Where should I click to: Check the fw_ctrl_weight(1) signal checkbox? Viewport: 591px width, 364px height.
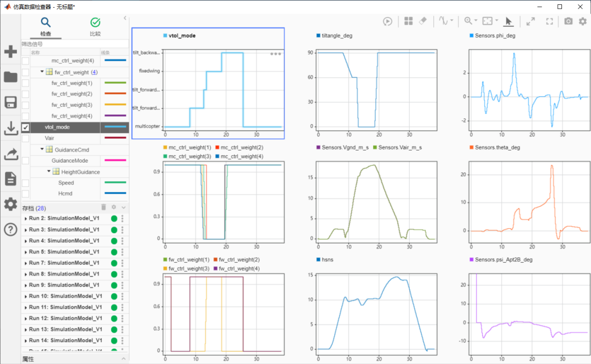tap(25, 83)
